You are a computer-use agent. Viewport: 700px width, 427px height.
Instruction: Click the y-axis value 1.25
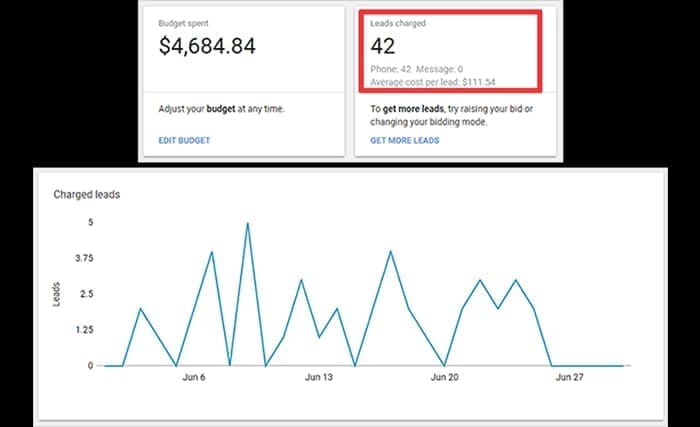(84, 330)
